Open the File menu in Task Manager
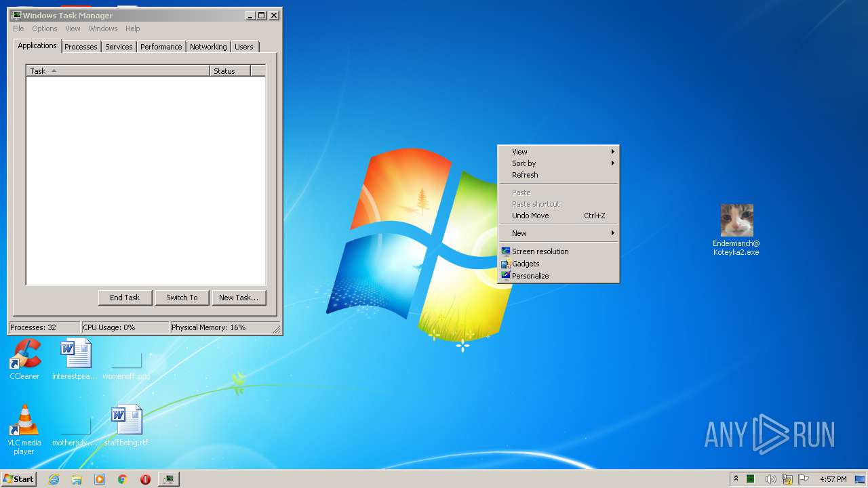Viewport: 868px width, 488px height. (x=18, y=28)
